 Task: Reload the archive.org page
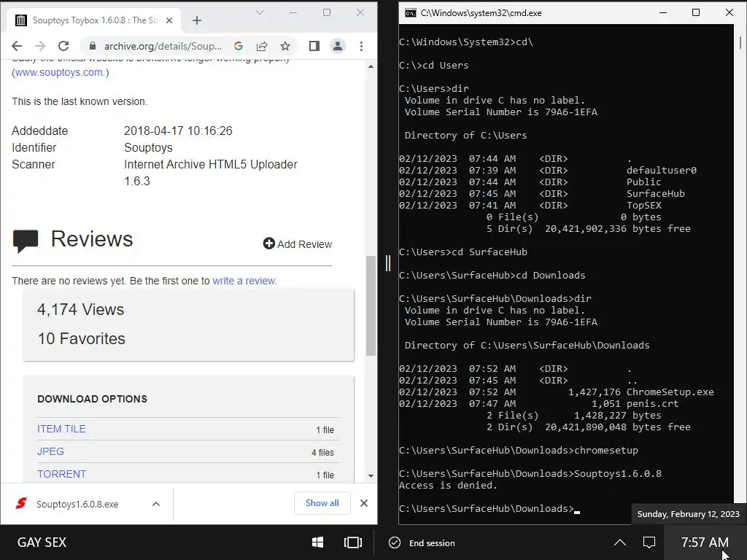coord(63,46)
